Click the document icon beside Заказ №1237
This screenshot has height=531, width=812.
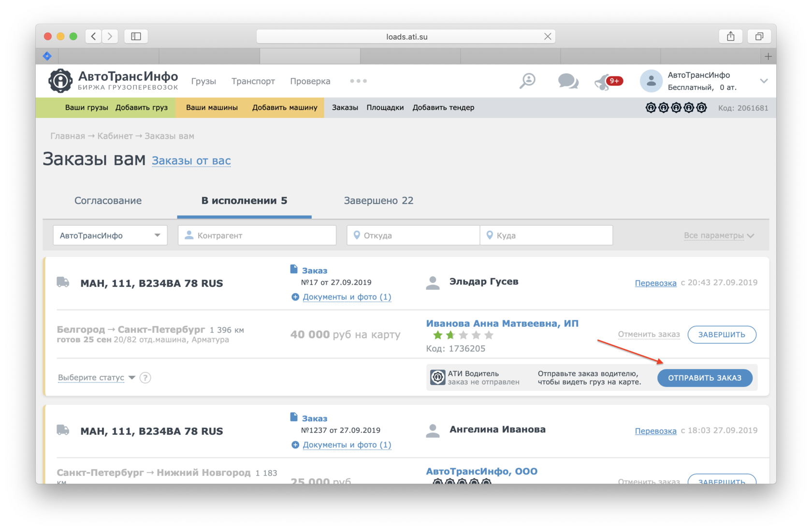tap(294, 417)
